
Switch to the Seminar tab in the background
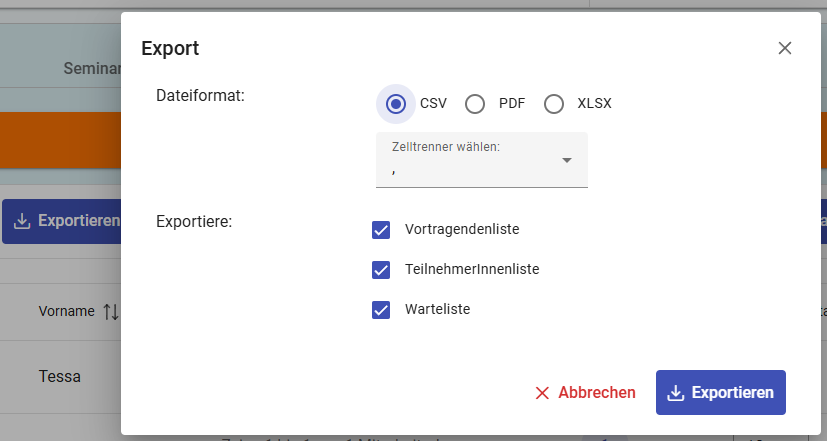pos(92,69)
